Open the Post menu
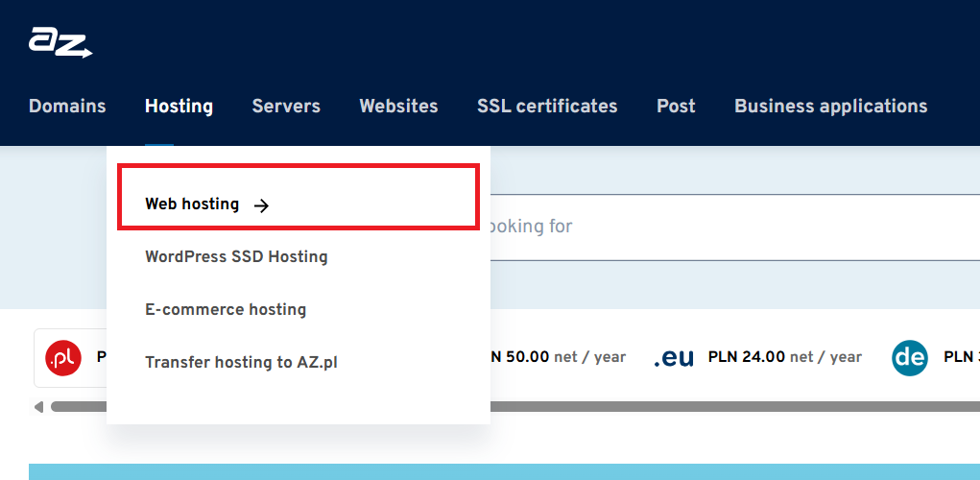The height and width of the screenshot is (480, 980). (677, 107)
